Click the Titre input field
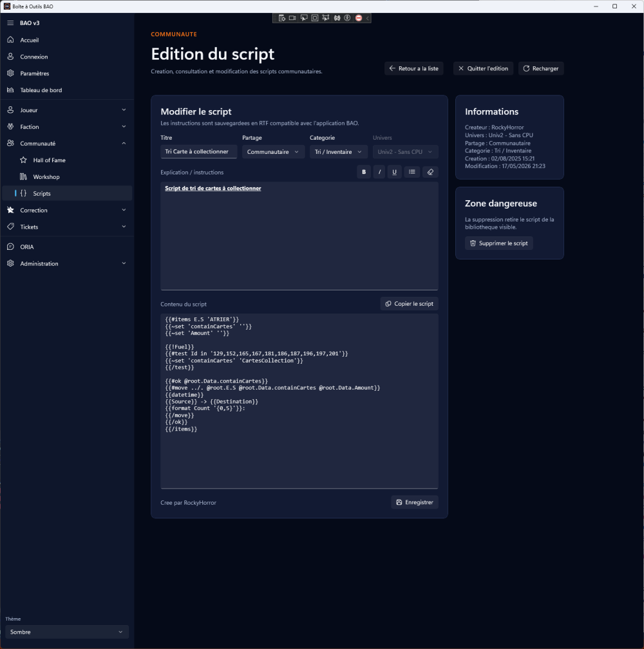The width and height of the screenshot is (644, 649). (198, 152)
